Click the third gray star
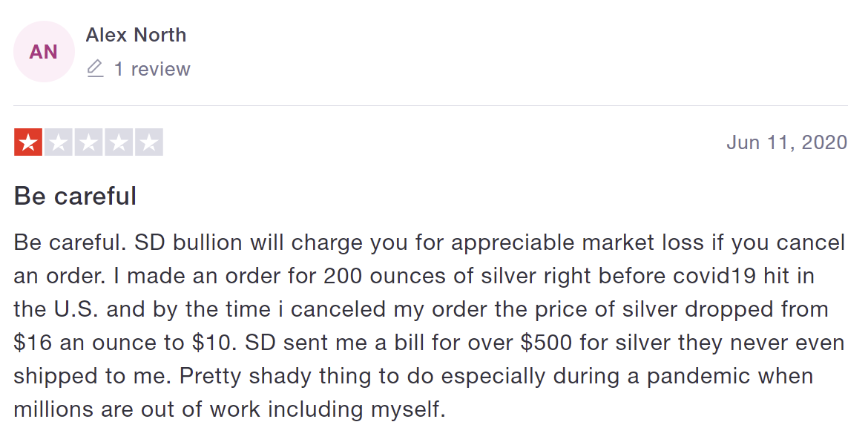The image size is (868, 442). click(89, 142)
